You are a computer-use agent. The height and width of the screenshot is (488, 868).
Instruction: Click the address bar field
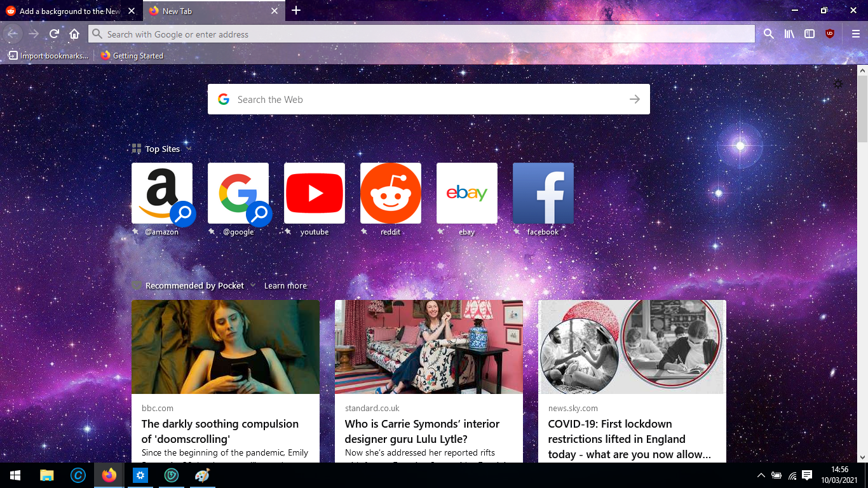tap(422, 34)
